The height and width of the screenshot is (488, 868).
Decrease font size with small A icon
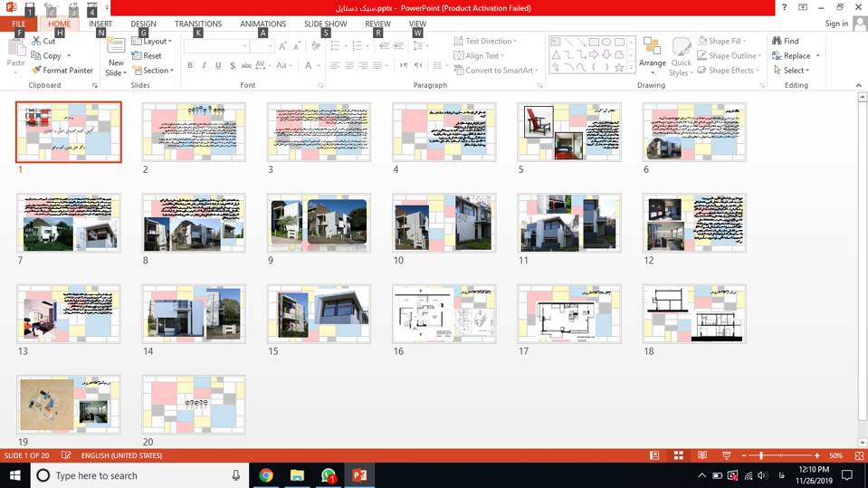pyautogui.click(x=297, y=46)
